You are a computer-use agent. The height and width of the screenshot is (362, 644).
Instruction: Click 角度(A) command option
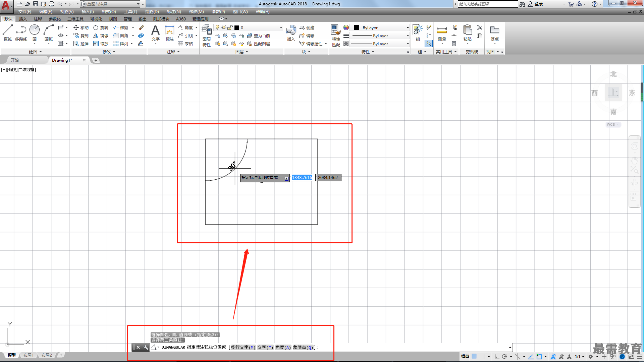coord(283,347)
